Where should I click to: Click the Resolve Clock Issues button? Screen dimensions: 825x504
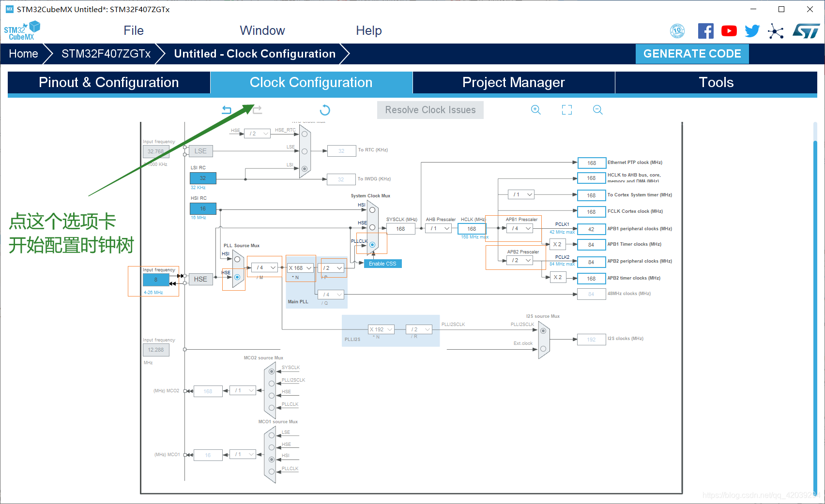(x=430, y=110)
